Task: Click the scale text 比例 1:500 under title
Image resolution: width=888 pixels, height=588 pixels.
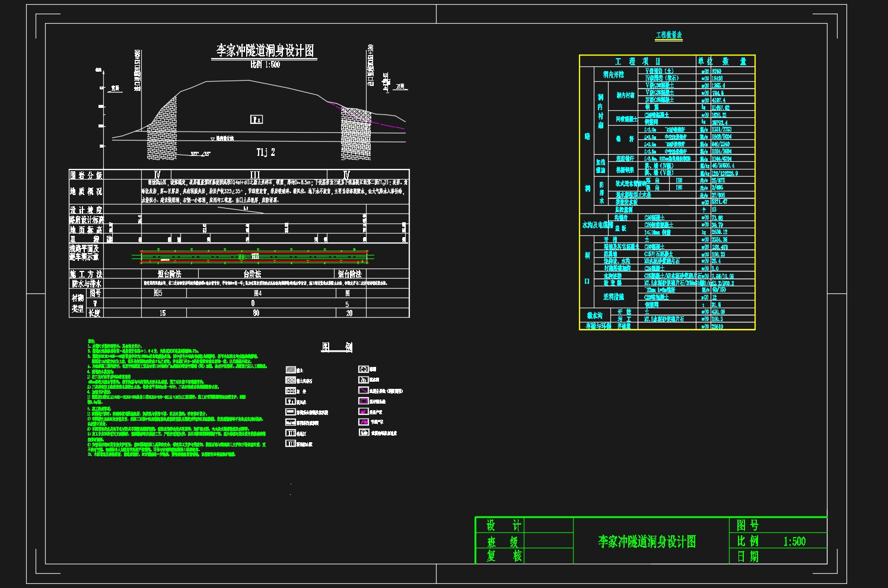Action: pos(265,65)
